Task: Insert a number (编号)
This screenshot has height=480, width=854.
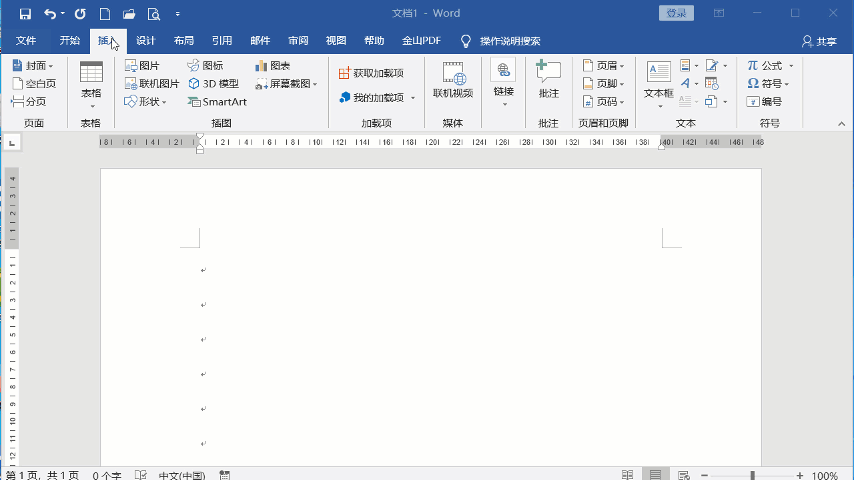Action: tap(765, 101)
